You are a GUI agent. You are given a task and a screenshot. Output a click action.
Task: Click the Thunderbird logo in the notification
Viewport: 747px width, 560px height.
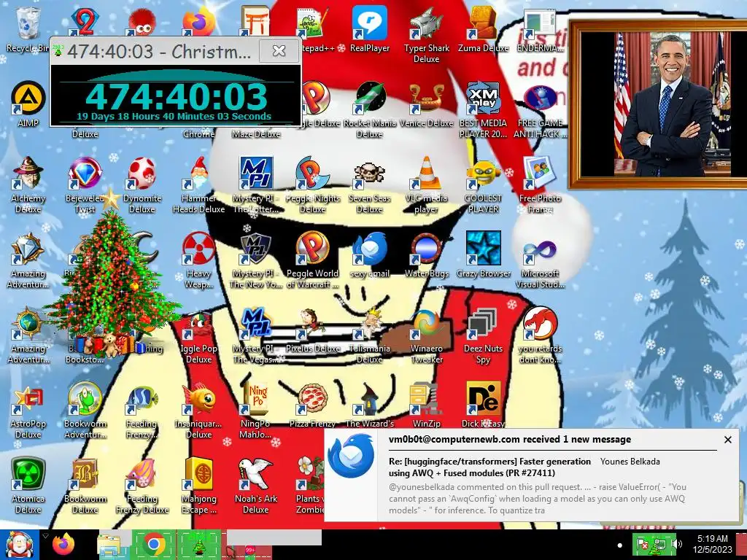click(x=351, y=456)
